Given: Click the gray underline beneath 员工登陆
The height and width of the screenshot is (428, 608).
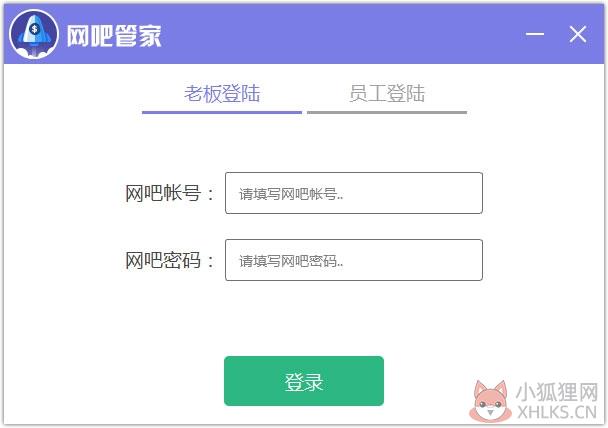Looking at the screenshot, I should click(x=387, y=112).
